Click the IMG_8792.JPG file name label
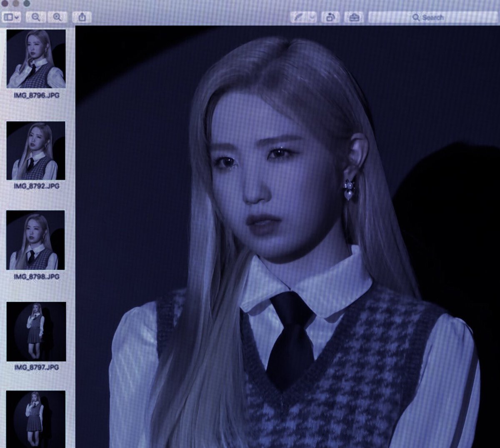This screenshot has height=448, width=500. pyautogui.click(x=36, y=186)
